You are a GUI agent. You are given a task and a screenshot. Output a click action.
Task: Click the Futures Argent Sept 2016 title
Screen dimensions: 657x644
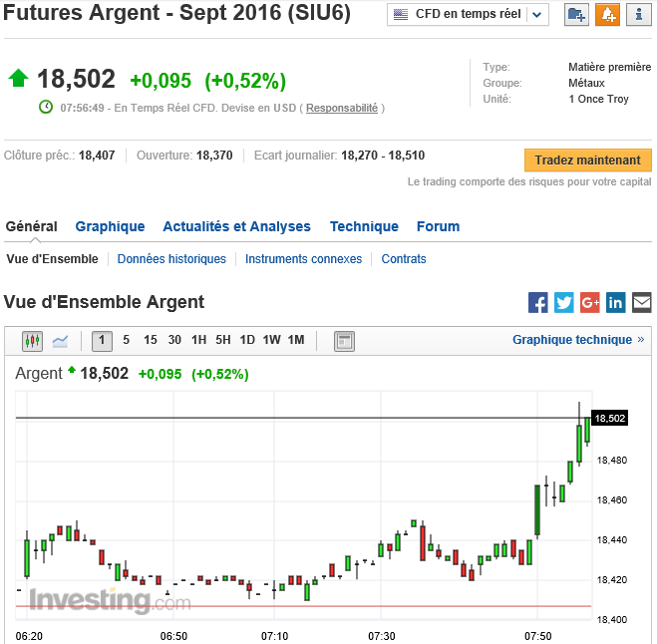[176, 13]
